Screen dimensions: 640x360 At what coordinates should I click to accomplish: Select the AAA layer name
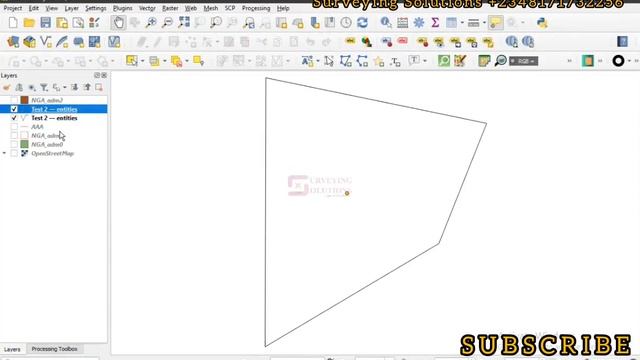(37, 127)
